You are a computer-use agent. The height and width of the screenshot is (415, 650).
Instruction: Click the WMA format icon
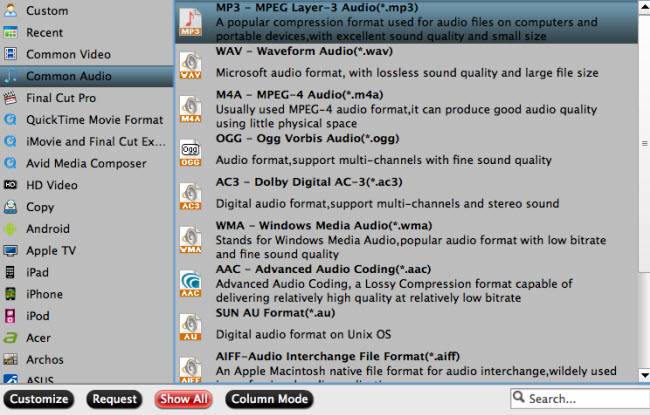(x=190, y=240)
